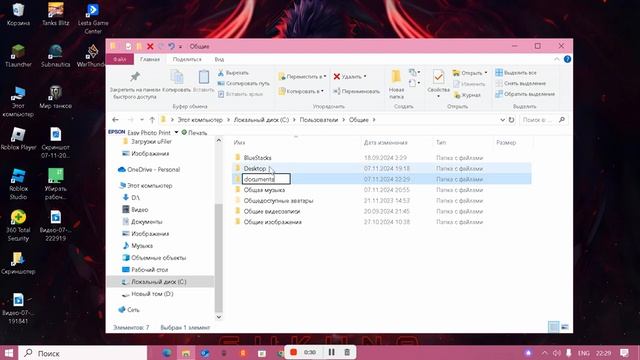
Task: Open quick access toolbar customize dropdown
Action: [180, 47]
